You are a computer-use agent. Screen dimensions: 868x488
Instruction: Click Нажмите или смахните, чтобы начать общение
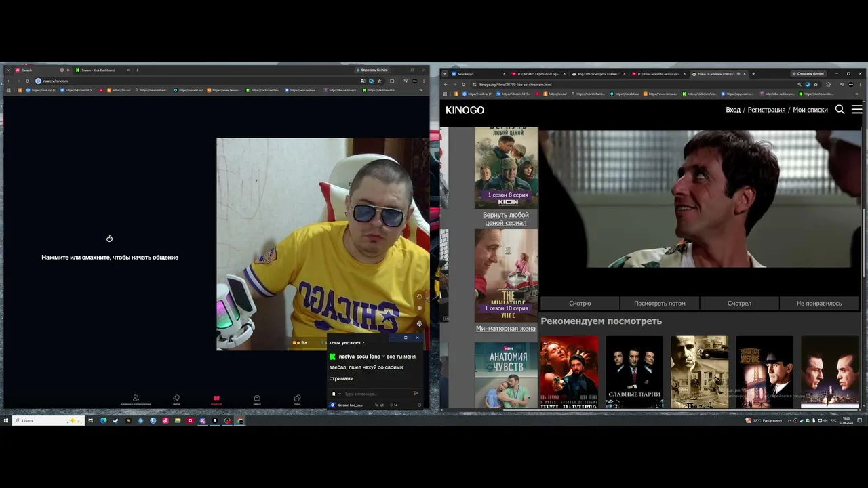point(110,258)
